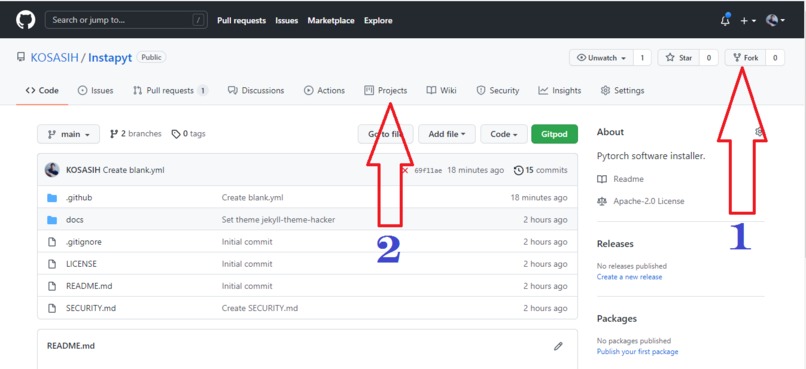Click the docs folder icon

click(52, 220)
